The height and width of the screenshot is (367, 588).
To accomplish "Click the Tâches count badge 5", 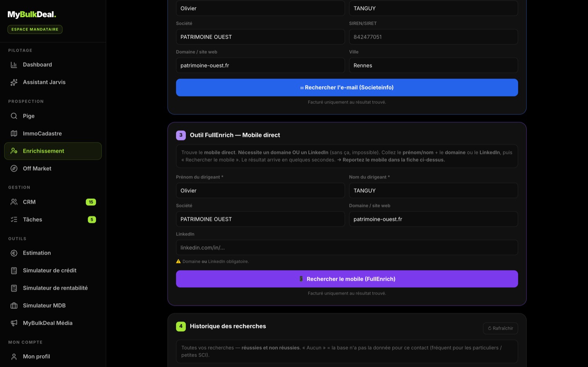I will click(x=92, y=220).
